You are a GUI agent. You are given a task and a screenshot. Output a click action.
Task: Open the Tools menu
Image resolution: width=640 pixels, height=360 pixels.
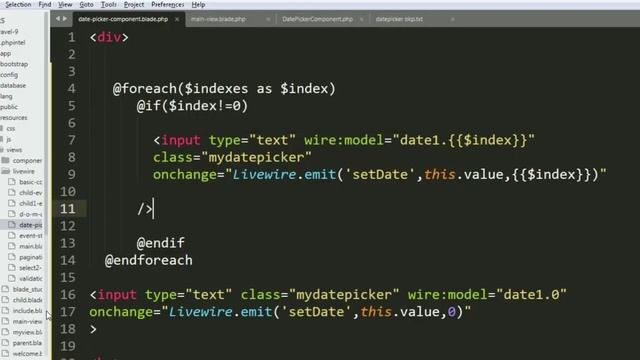point(109,4)
